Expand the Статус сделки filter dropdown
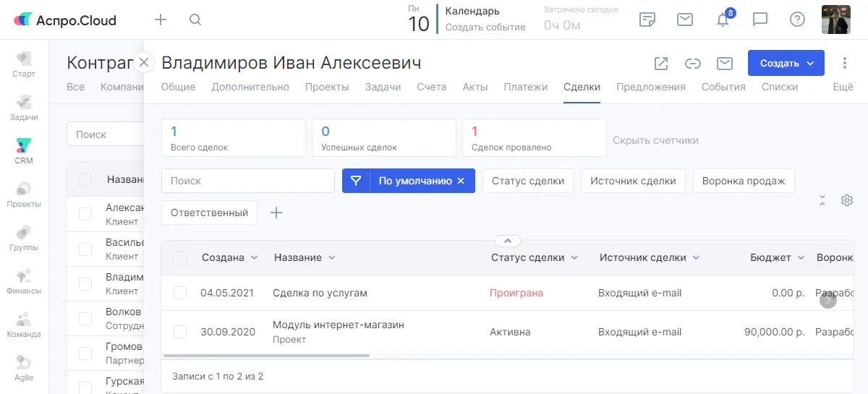 (528, 181)
